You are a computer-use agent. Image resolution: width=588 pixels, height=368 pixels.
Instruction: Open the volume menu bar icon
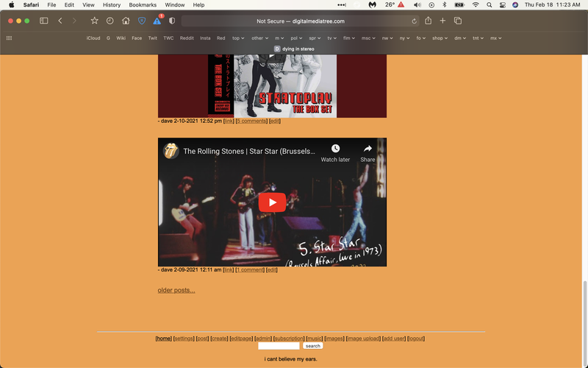(x=417, y=5)
